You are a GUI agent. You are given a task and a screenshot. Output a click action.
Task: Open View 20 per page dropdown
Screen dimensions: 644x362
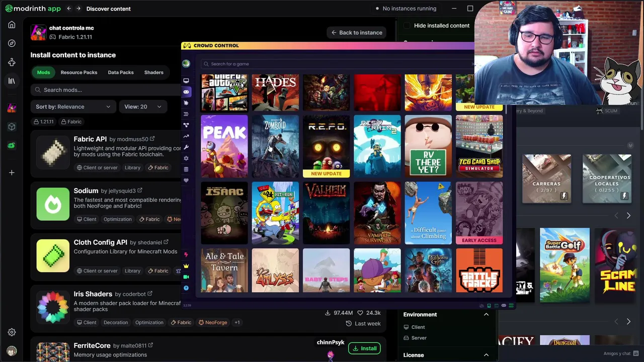pyautogui.click(x=142, y=107)
